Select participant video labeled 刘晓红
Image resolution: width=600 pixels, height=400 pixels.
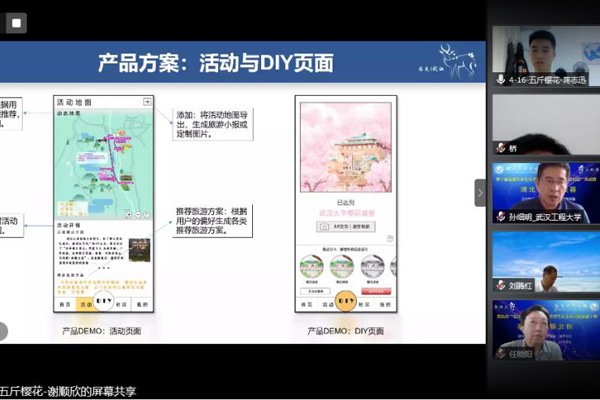pos(545,260)
